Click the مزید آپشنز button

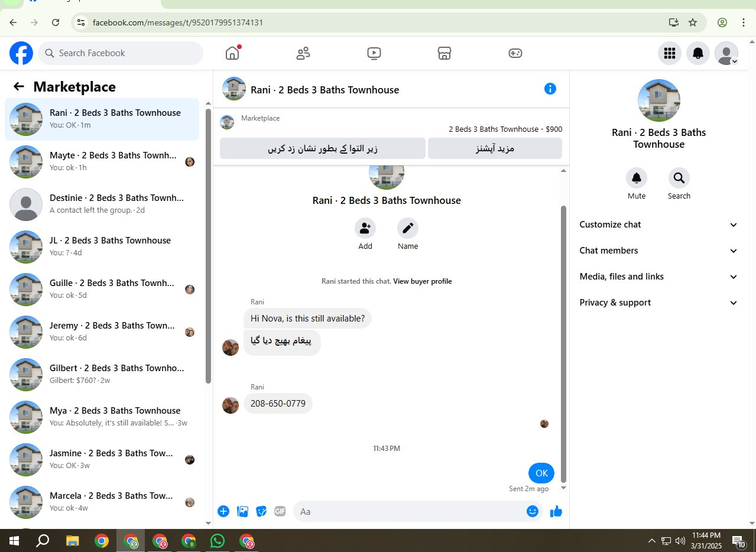click(x=495, y=148)
